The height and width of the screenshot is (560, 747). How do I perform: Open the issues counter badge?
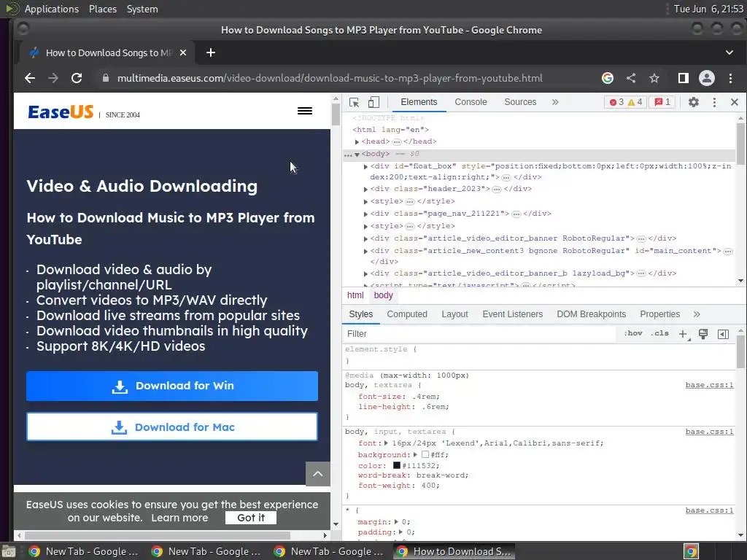662,102
